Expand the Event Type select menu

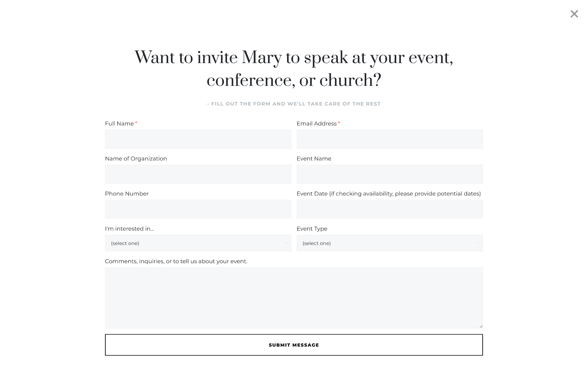(390, 243)
